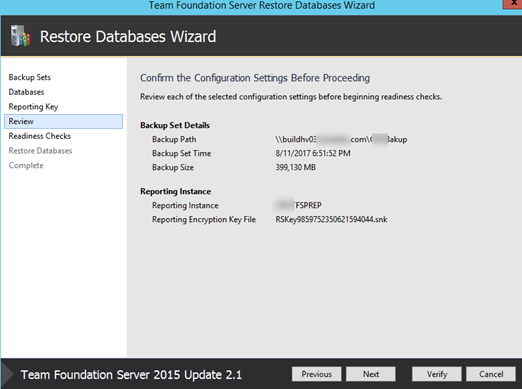
Task: Cancel the restore wizard
Action: click(x=491, y=374)
